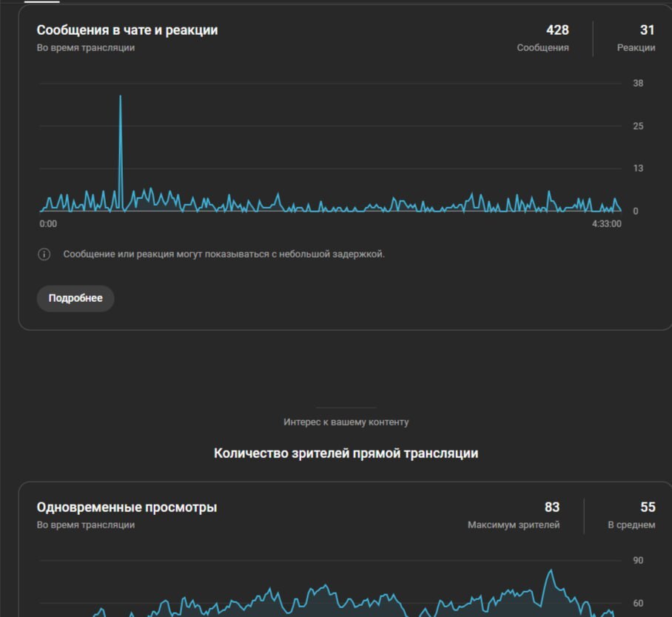The width and height of the screenshot is (672, 617).
Task: Click the Интерес к вашему контенту heading
Action: tap(346, 422)
